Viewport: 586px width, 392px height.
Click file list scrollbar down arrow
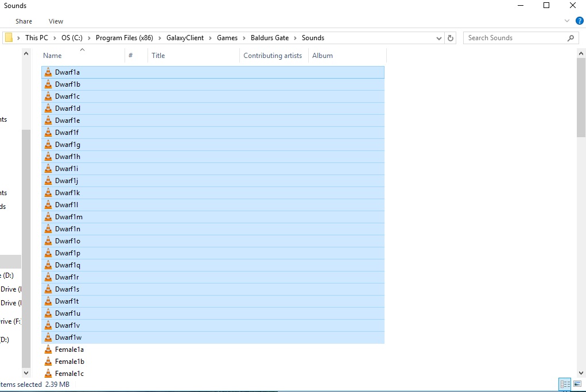pyautogui.click(x=581, y=372)
